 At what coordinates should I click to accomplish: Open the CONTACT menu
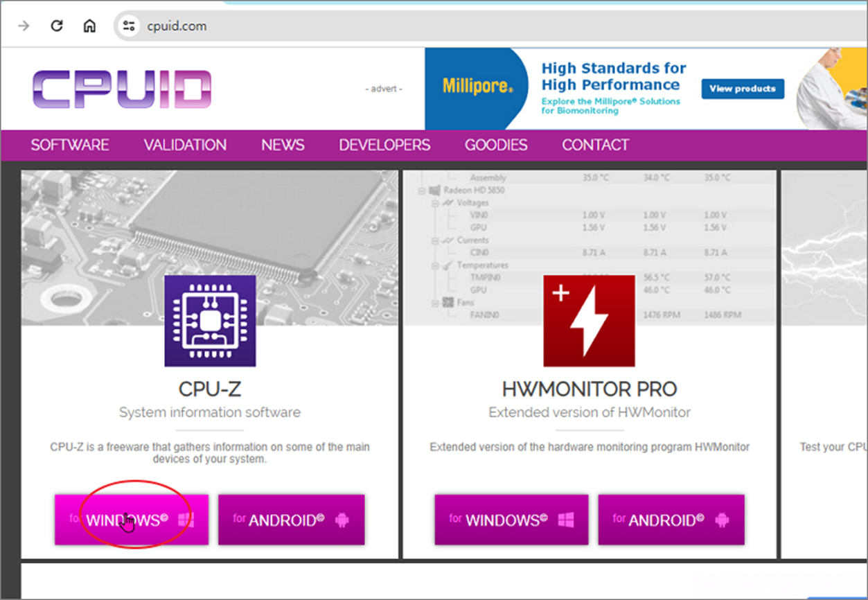596,145
